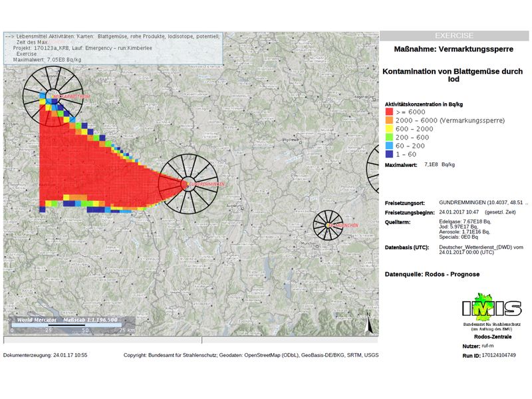Viewport: 532px width, 399px height.
Task: Click 'Projekt: 170123a_KRB' line in map info box
Action: [82, 48]
